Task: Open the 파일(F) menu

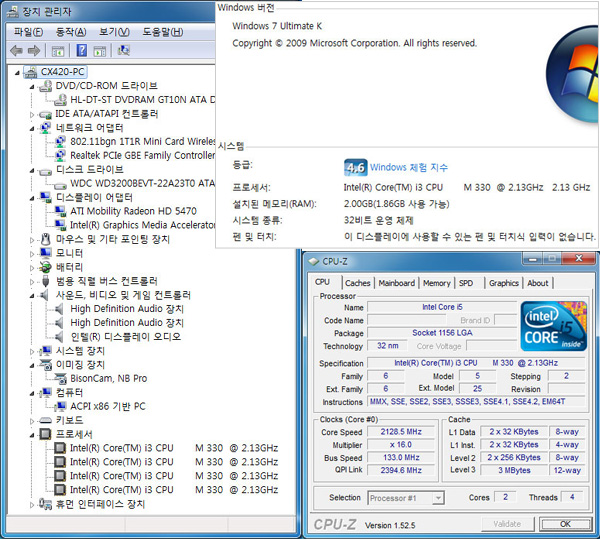Action: [x=28, y=32]
